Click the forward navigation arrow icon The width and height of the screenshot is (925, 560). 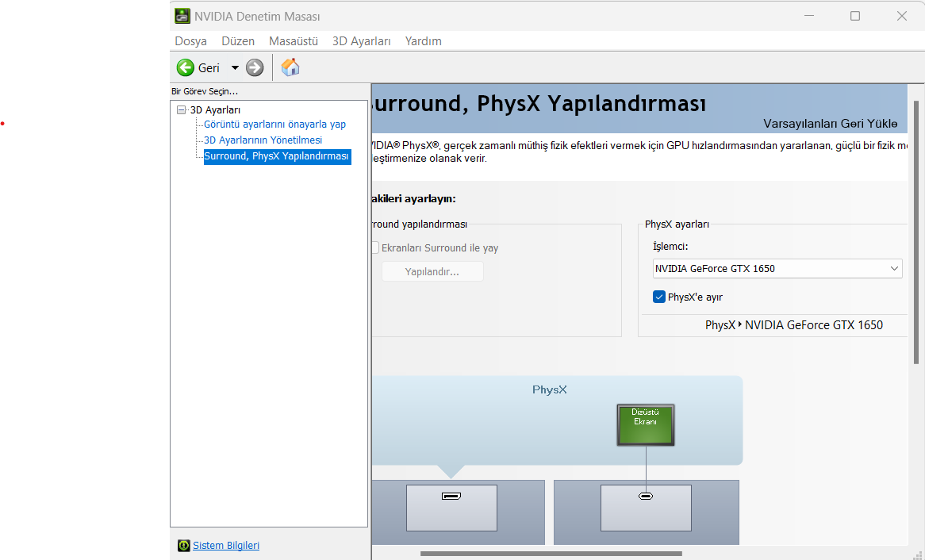pos(255,68)
